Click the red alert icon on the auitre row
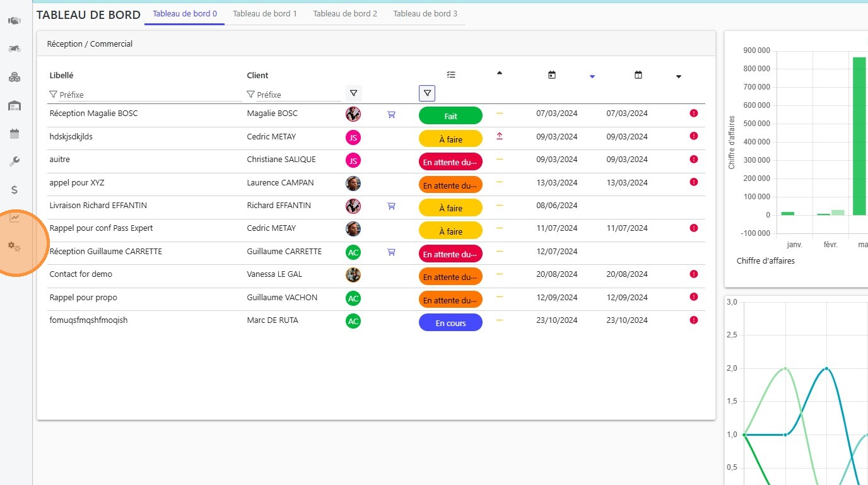Screen dimensions: 868x485 tap(694, 159)
